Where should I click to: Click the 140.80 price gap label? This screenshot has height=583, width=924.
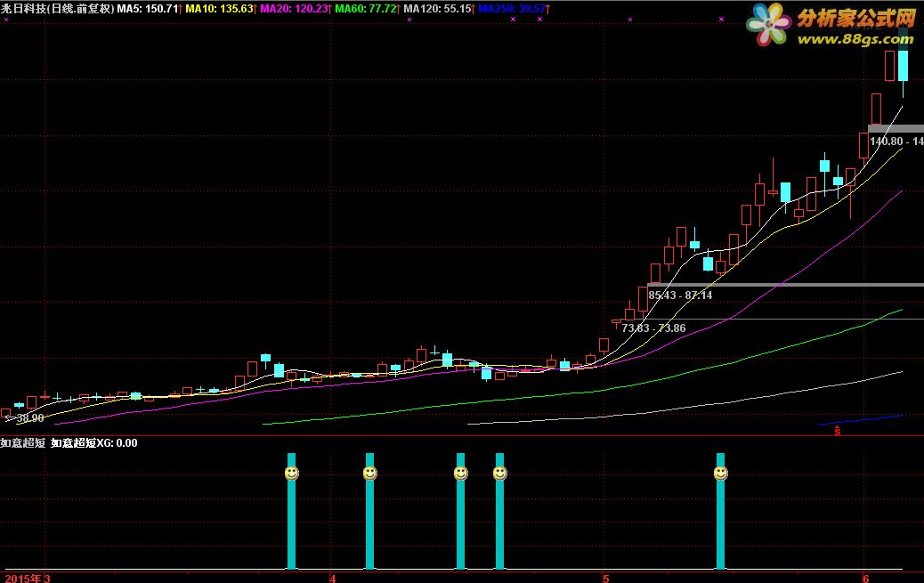point(896,142)
